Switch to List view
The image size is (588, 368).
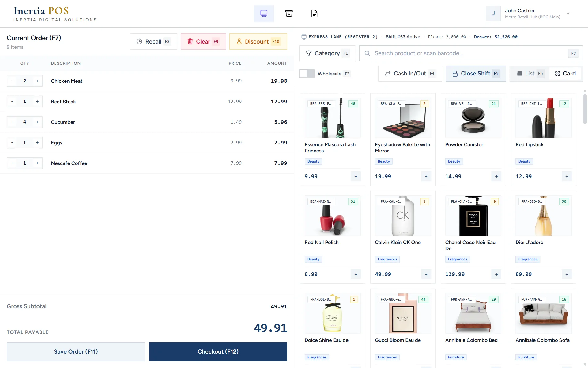click(x=530, y=74)
